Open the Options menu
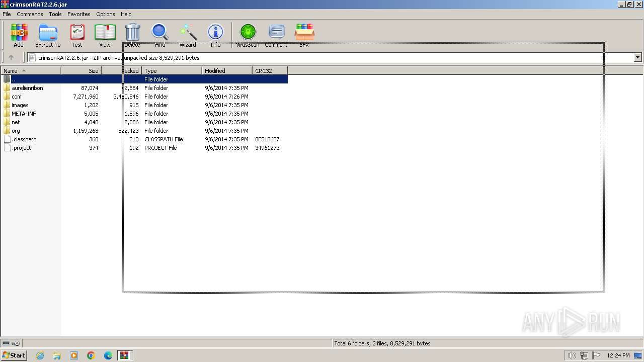 tap(106, 14)
